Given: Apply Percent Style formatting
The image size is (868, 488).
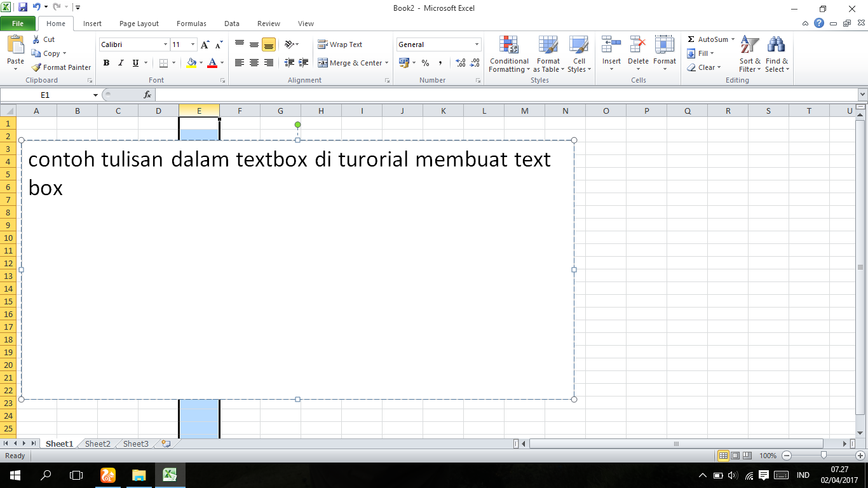Looking at the screenshot, I should [424, 62].
